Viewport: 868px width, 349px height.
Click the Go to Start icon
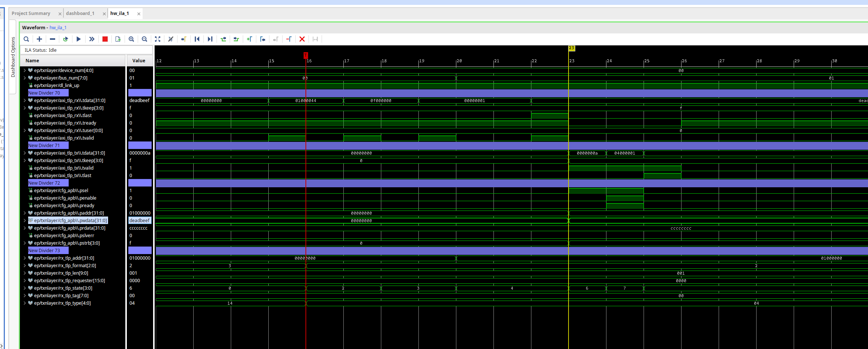pyautogui.click(x=197, y=39)
